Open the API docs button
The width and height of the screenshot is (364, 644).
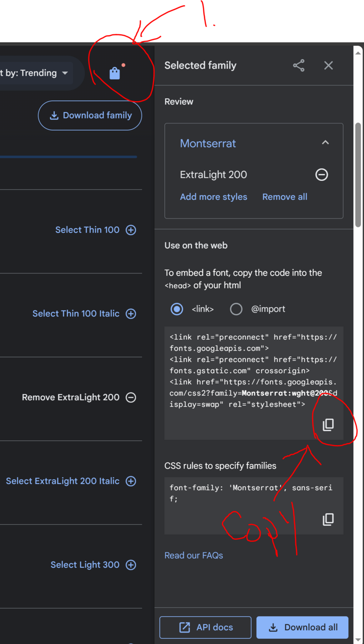(x=205, y=627)
